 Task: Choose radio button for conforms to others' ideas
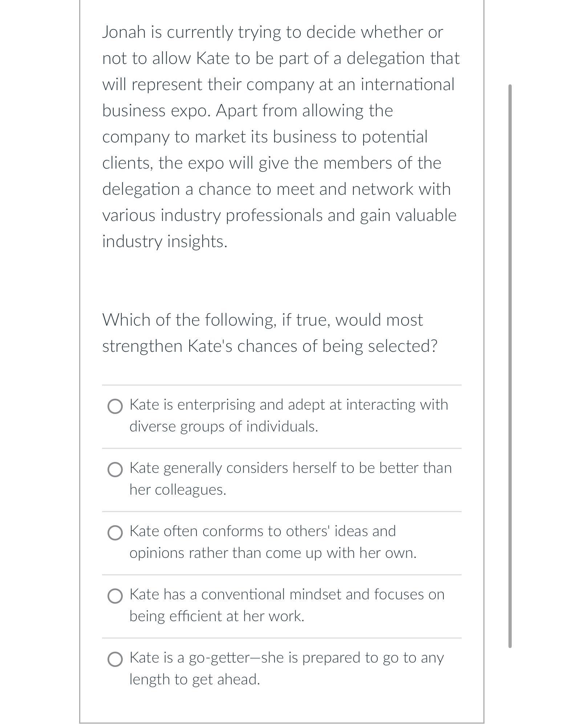coord(115,533)
